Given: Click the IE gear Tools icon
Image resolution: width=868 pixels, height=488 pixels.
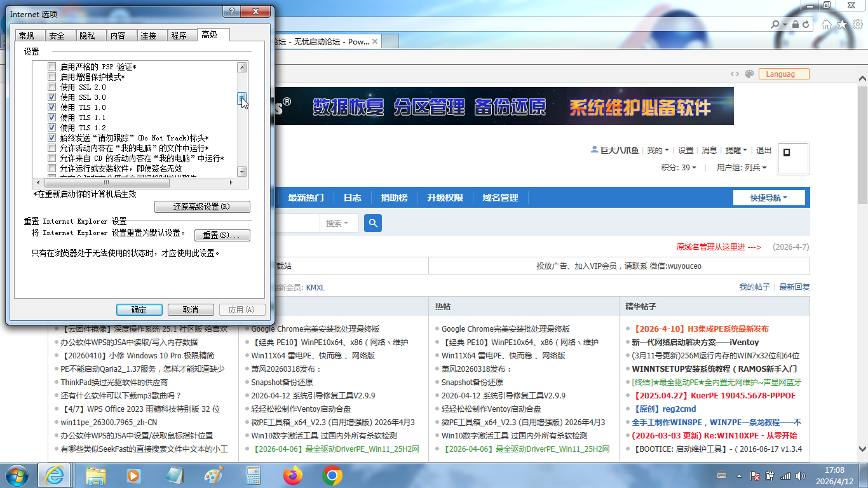Looking at the screenshot, I should pyautogui.click(x=857, y=24).
